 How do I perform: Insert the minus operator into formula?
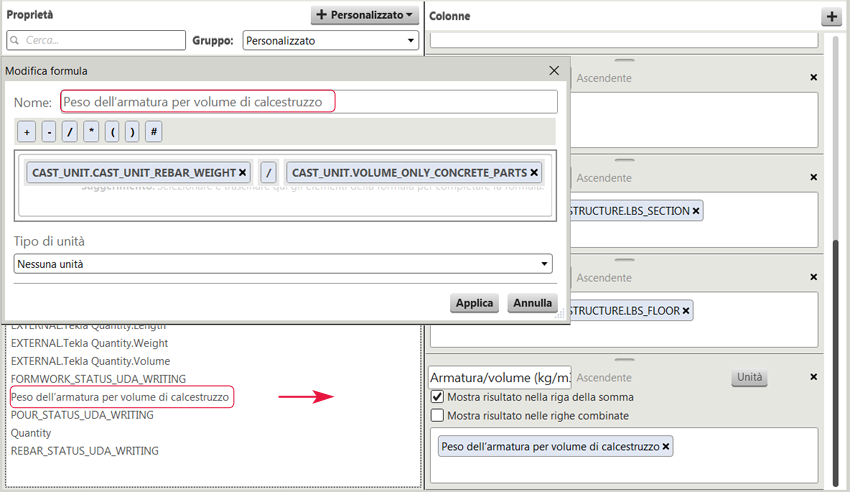click(49, 132)
